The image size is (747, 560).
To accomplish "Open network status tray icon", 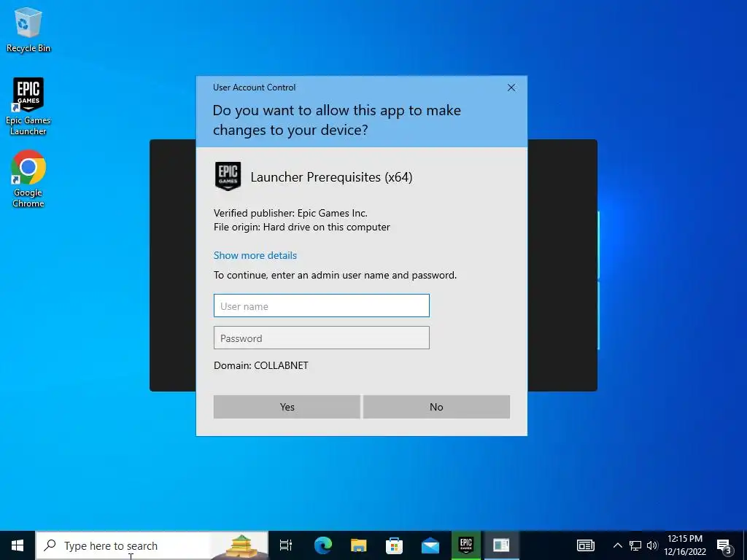I will (x=635, y=545).
